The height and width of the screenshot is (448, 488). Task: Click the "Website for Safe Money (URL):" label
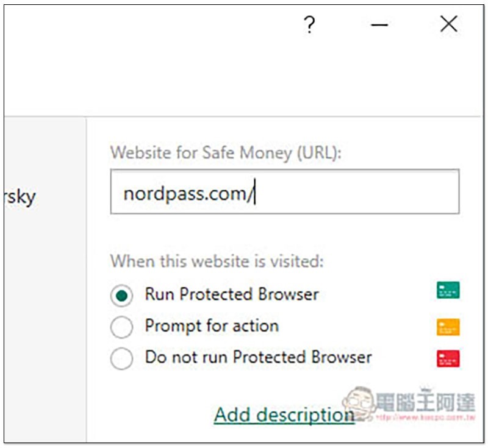click(226, 152)
